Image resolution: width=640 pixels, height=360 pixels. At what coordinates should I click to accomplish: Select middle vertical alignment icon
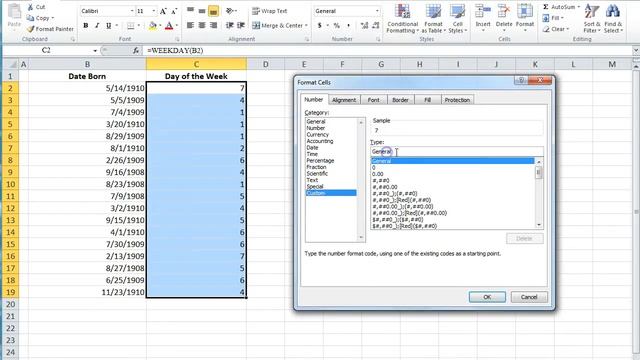tap(202, 11)
